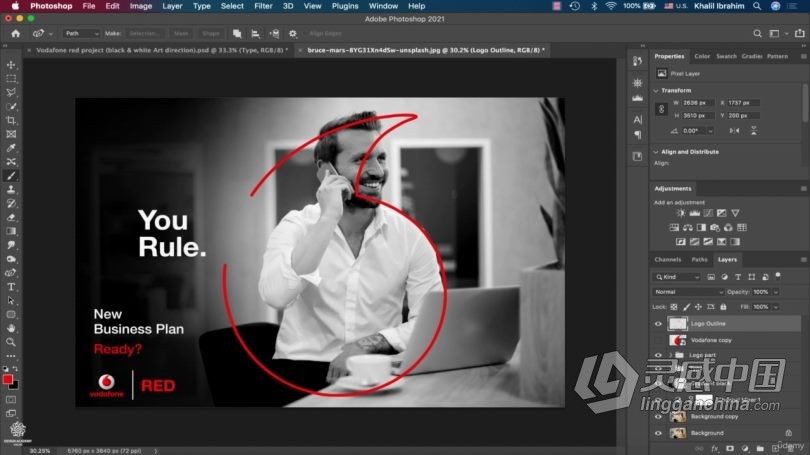Switch to the Color panel tab

[x=702, y=56]
